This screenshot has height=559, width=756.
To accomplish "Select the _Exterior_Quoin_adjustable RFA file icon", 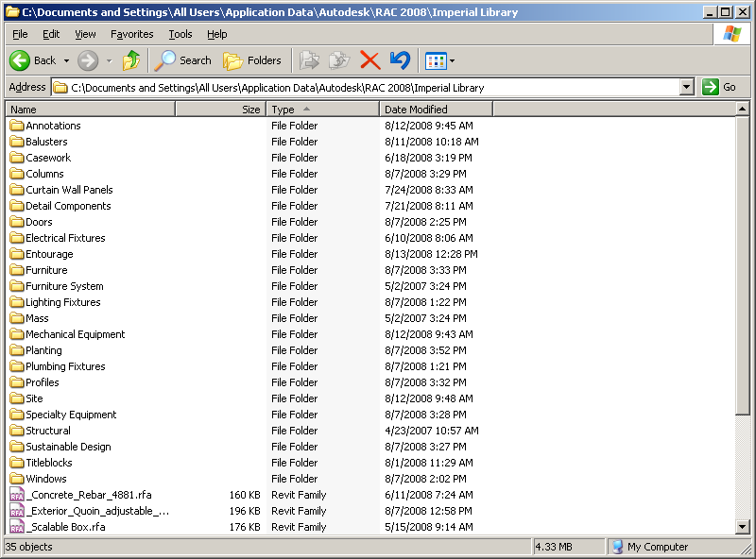I will tap(17, 511).
